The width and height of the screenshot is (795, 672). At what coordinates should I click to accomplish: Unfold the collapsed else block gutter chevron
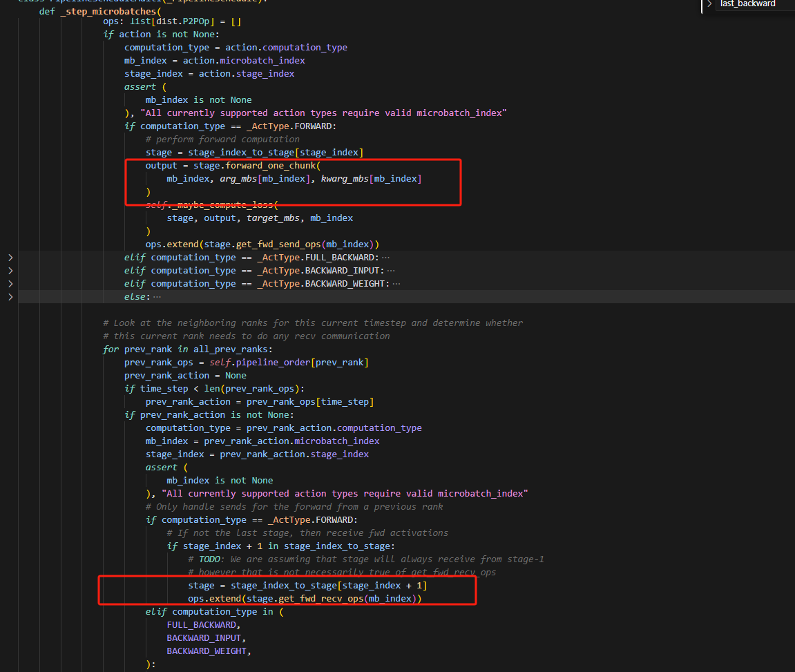coord(10,297)
